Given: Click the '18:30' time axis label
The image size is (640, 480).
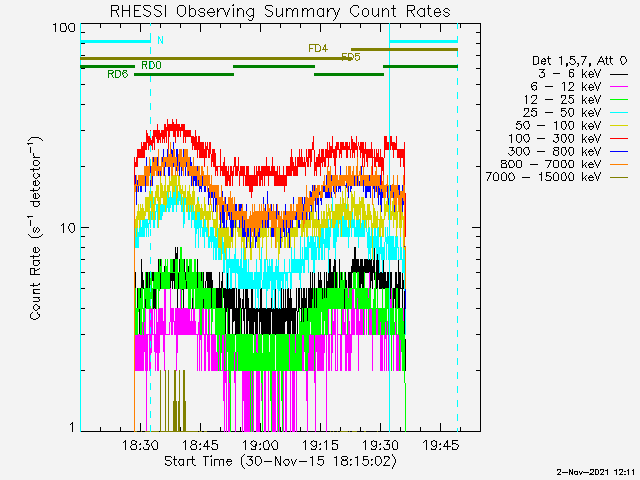Looking at the screenshot, I should [x=140, y=445].
